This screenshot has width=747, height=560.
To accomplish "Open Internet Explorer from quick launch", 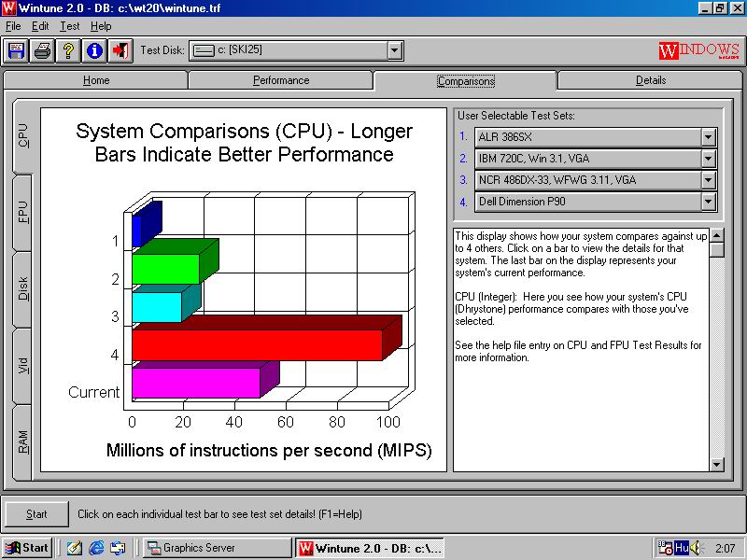I will (x=96, y=548).
